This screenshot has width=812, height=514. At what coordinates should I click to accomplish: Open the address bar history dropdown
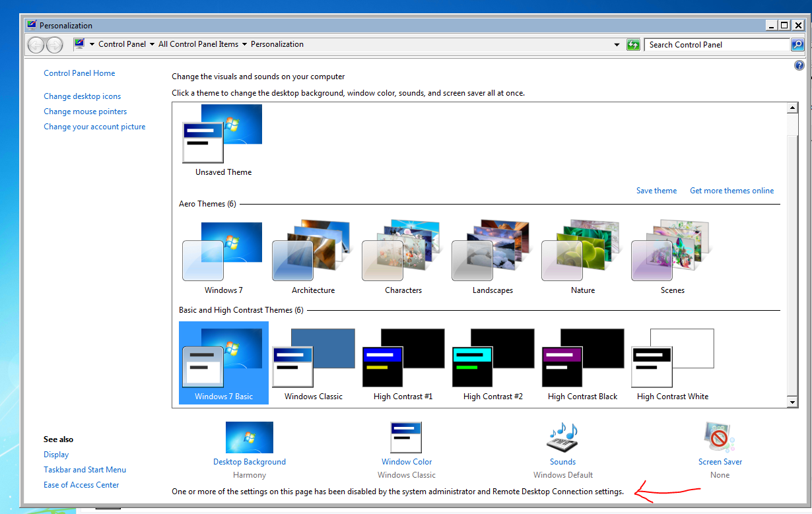pos(617,45)
